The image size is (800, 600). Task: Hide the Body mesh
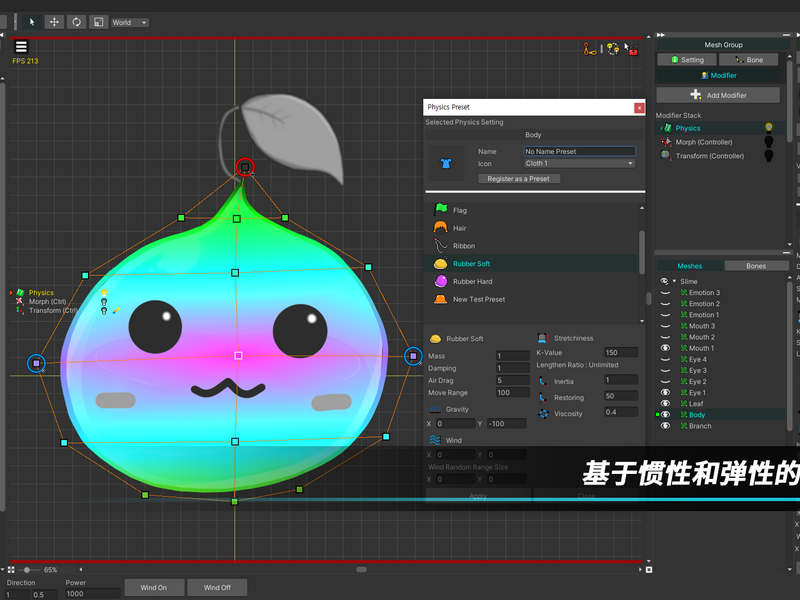[x=665, y=415]
